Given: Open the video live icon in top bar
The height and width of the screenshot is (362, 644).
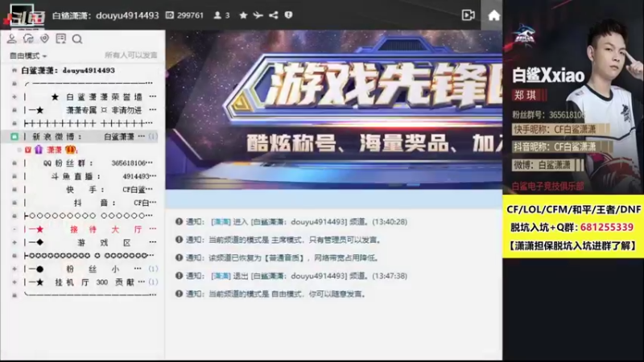Looking at the screenshot, I should (x=469, y=15).
